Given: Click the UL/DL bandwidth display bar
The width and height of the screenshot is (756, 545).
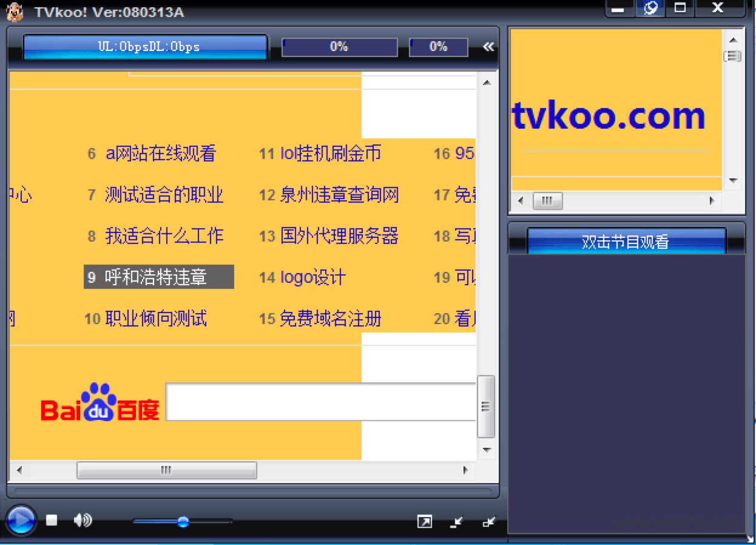Looking at the screenshot, I should pyautogui.click(x=144, y=46).
